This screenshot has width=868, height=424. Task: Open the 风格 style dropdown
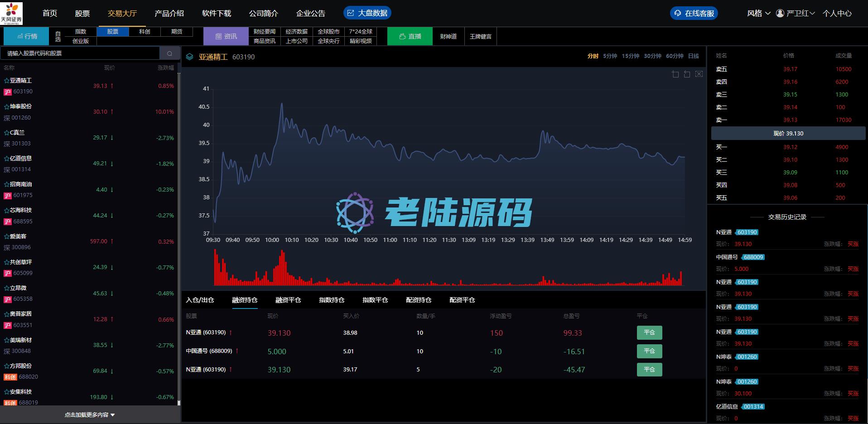click(x=758, y=13)
